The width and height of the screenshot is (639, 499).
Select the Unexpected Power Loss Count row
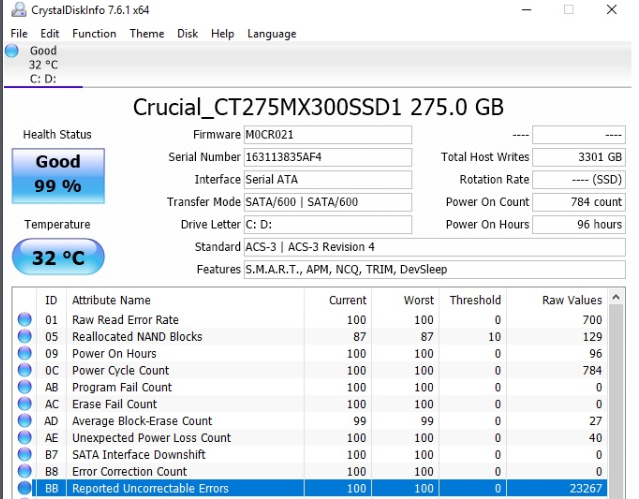point(310,437)
